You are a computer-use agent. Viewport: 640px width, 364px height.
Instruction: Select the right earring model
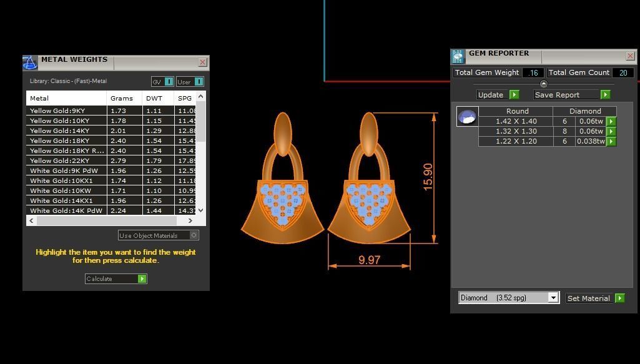click(369, 179)
